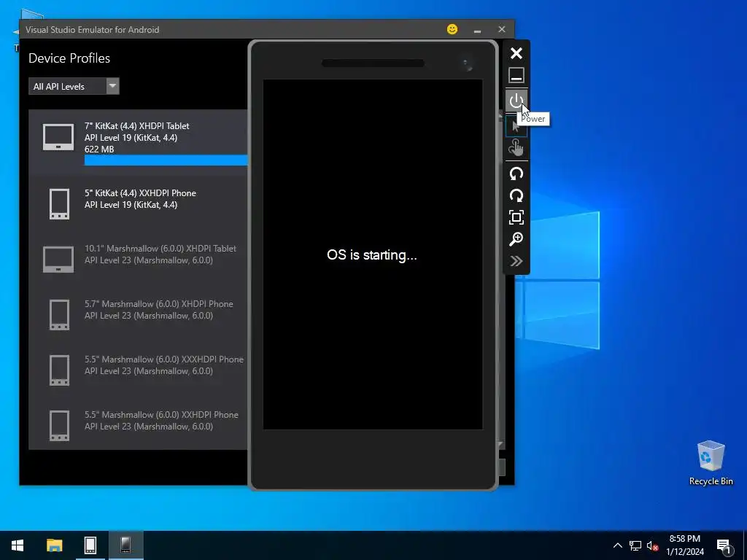The width and height of the screenshot is (747, 560).
Task: Switch to running emulator device taskbar icon
Action: pos(125,545)
